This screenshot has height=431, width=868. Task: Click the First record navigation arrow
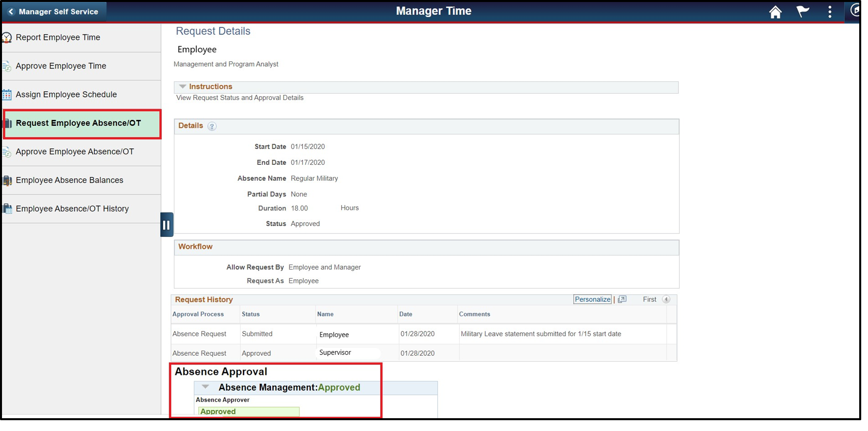tap(666, 299)
